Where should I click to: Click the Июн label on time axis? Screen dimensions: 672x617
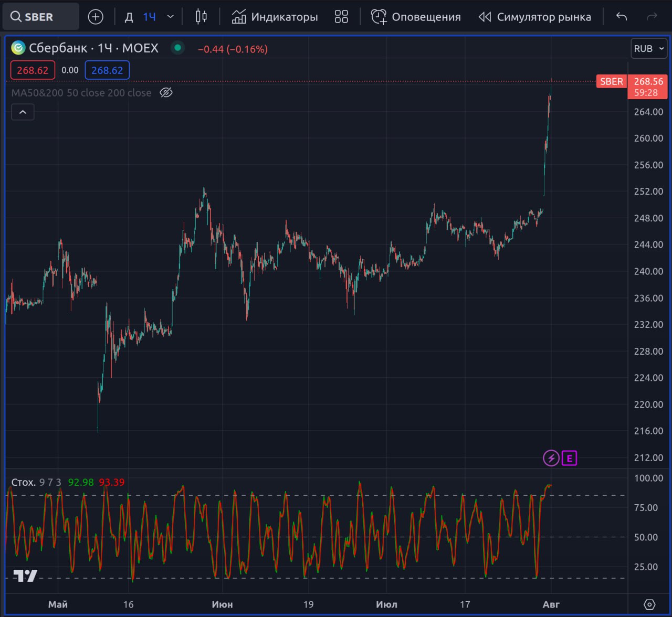point(222,604)
